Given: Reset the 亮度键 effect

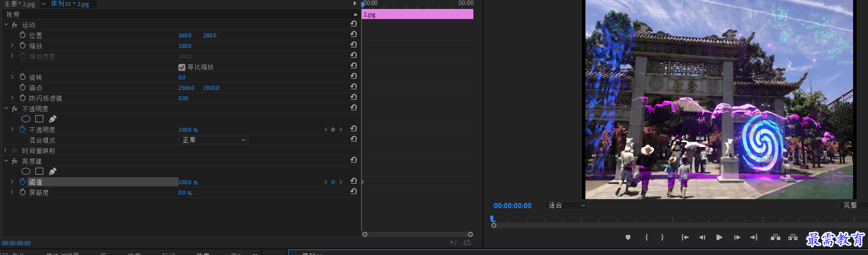Looking at the screenshot, I should pos(354,160).
